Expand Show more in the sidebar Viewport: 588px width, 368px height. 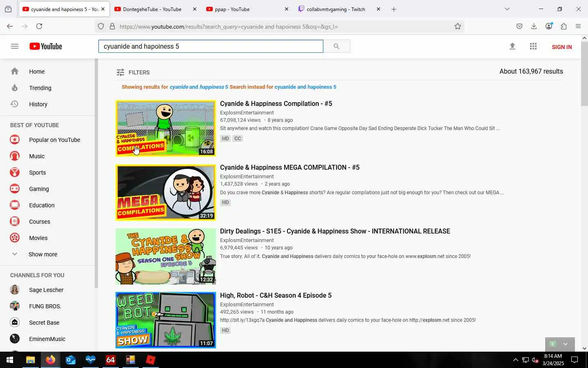[42, 254]
